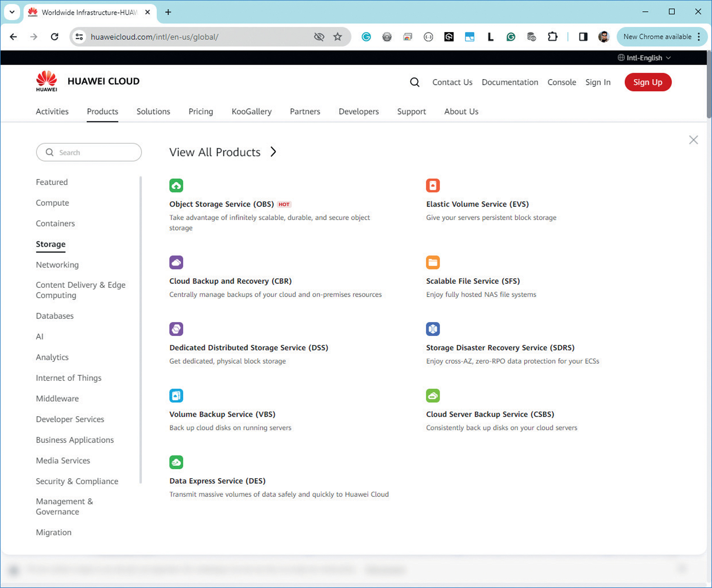The width and height of the screenshot is (712, 588).
Task: Click the Elastic Volume Service orange icon
Action: point(433,185)
